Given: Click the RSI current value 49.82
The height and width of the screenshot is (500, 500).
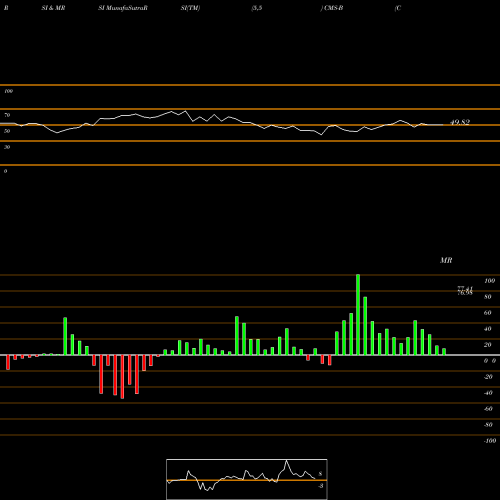Looking at the screenshot, I should 460,122.
